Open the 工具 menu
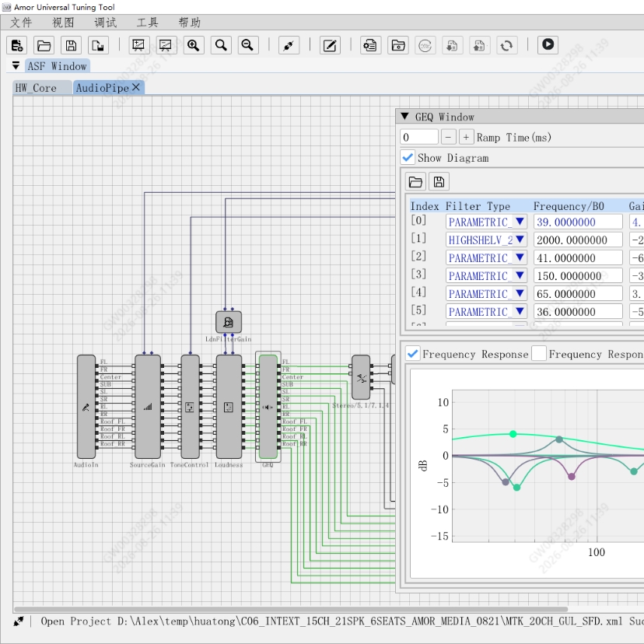This screenshot has width=644, height=644. pos(148,23)
